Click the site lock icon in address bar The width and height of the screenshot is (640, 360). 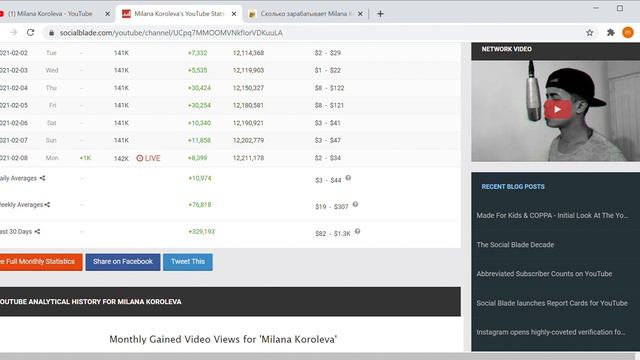51,33
